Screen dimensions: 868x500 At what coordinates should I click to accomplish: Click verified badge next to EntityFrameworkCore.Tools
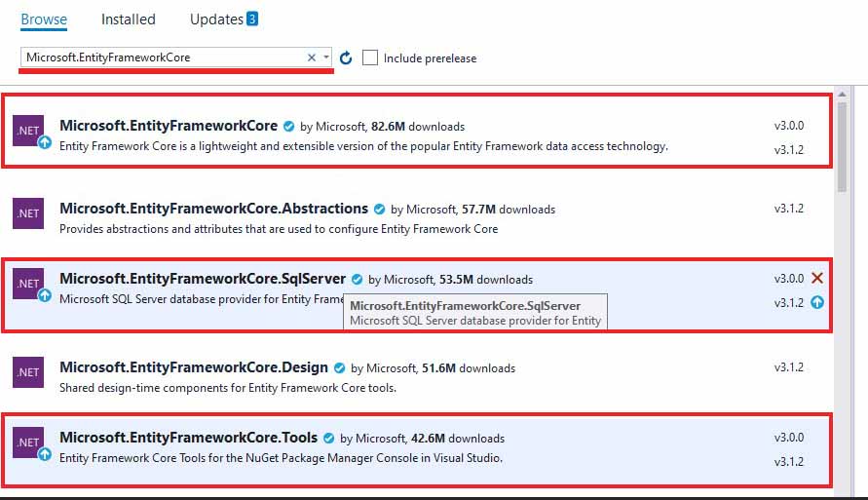(x=329, y=439)
